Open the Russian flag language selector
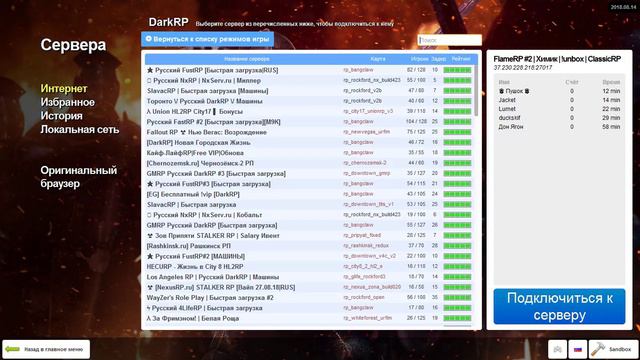Screen dimensions: 640x360 (578, 349)
